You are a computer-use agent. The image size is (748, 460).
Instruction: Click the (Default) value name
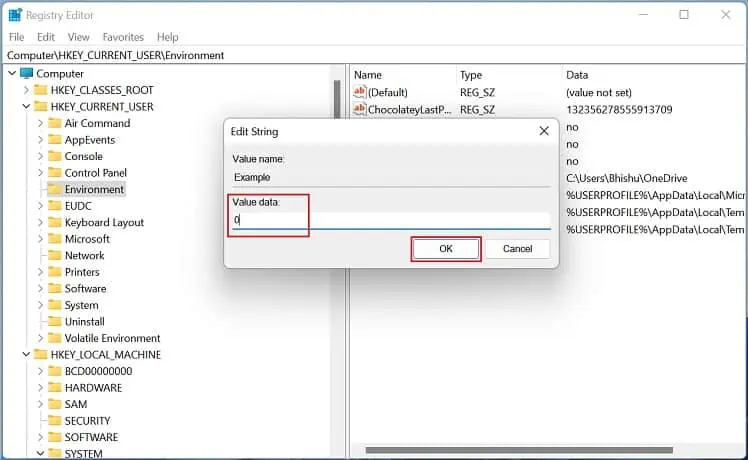(x=388, y=92)
